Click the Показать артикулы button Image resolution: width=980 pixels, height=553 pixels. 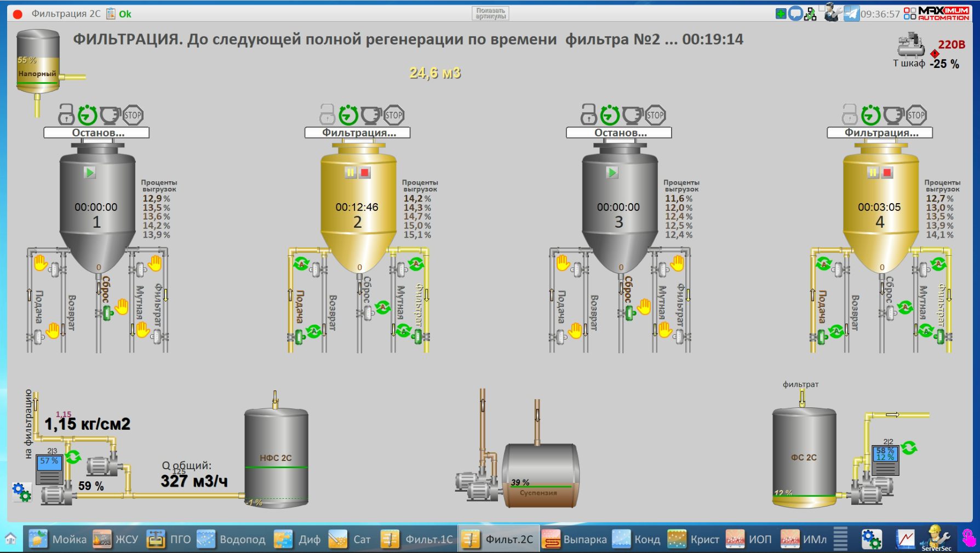click(490, 14)
